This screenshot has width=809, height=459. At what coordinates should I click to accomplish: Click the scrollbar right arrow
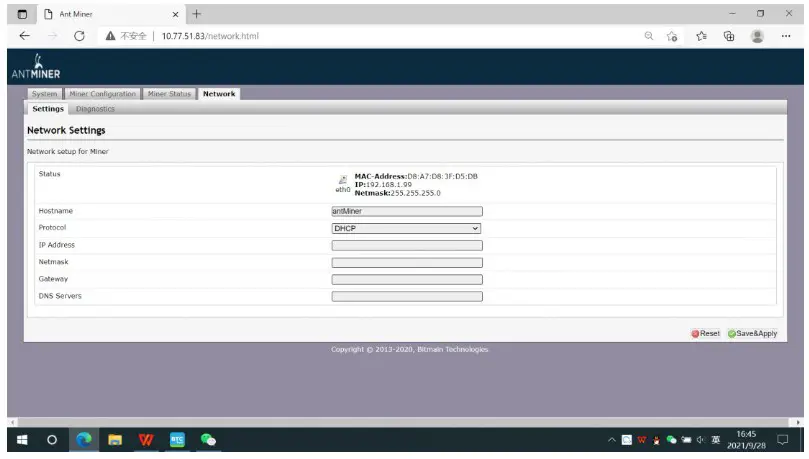pyautogui.click(x=798, y=422)
